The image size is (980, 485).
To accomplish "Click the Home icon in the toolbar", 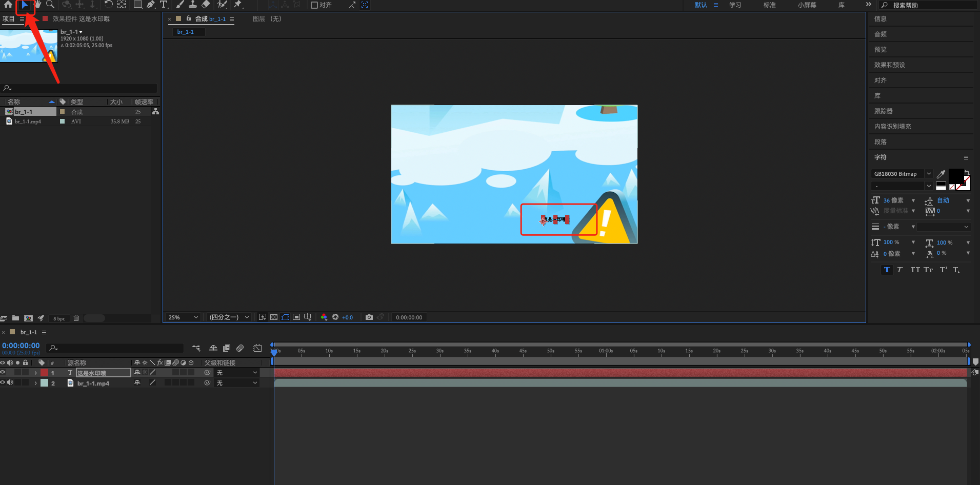I will 8,5.
